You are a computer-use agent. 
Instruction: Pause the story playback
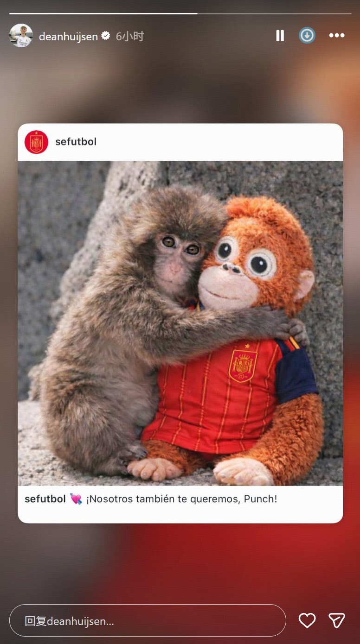click(x=280, y=36)
